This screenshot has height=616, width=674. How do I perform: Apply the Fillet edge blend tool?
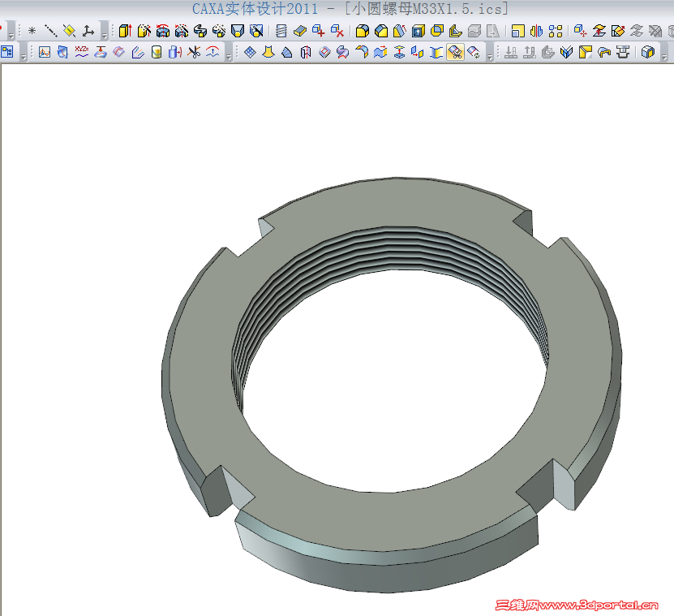(363, 31)
